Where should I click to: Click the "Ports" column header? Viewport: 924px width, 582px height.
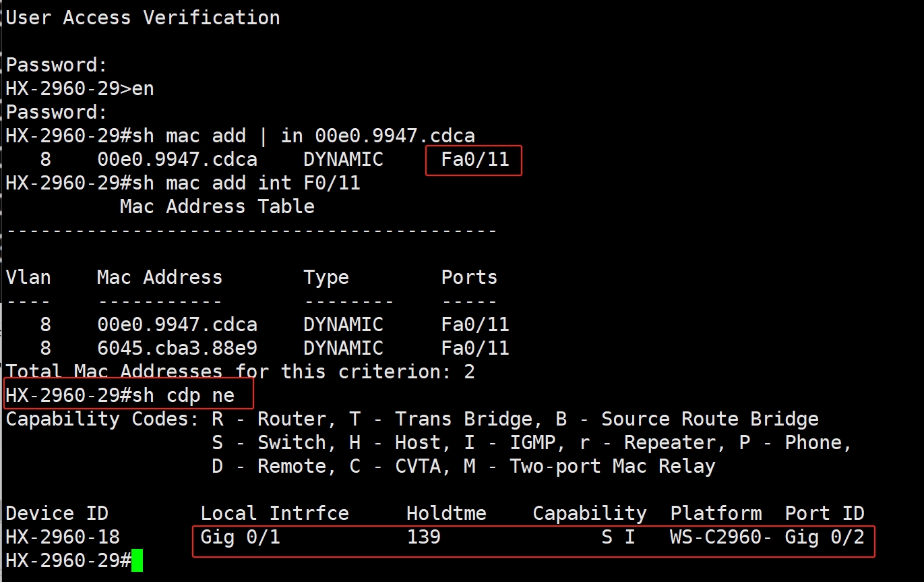coord(469,277)
